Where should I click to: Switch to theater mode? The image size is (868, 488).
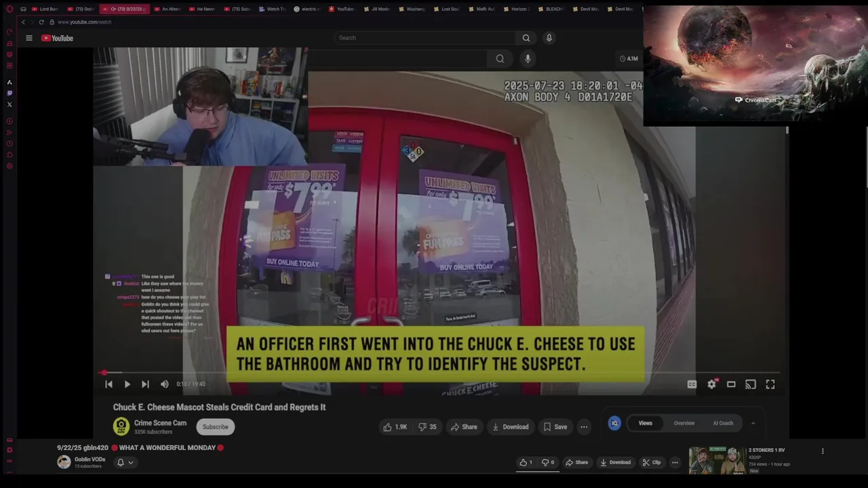(x=731, y=384)
